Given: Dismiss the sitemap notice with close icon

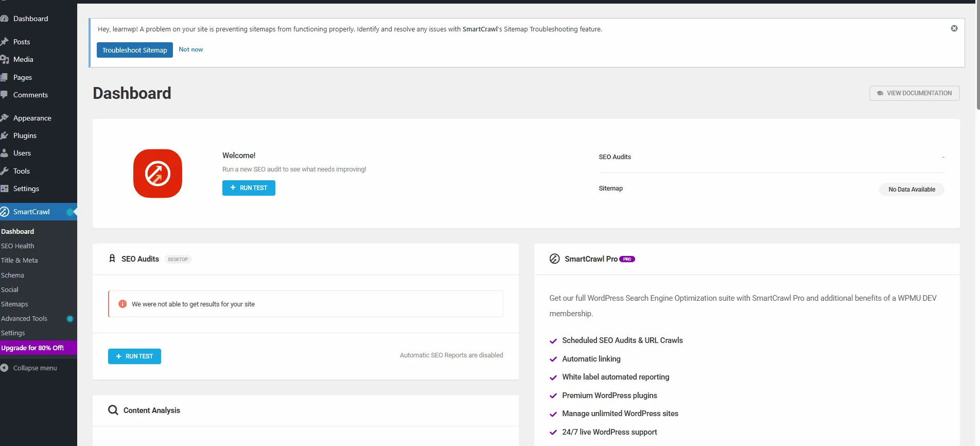Looking at the screenshot, I should click(954, 28).
